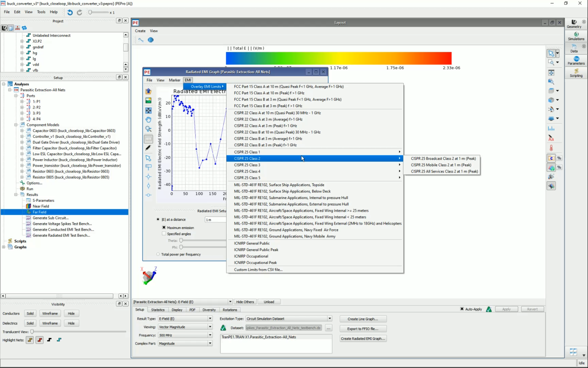Select the arrow selection tool in the Layout toolbar
The height and width of the screenshot is (368, 588).
[551, 53]
